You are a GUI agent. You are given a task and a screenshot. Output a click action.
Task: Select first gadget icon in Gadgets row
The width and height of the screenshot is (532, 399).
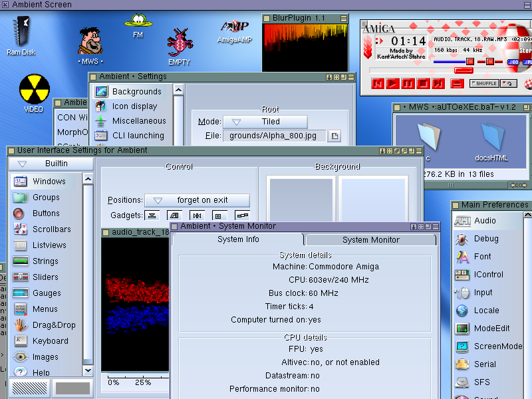click(152, 215)
